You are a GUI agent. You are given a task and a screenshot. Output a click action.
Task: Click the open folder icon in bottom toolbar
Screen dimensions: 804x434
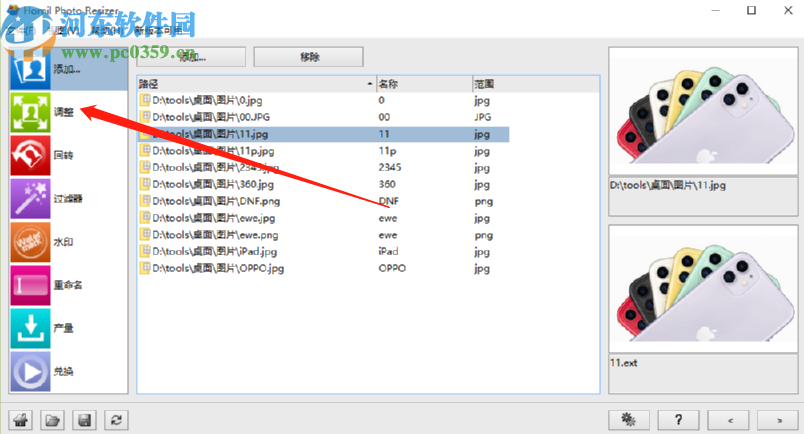pos(52,420)
